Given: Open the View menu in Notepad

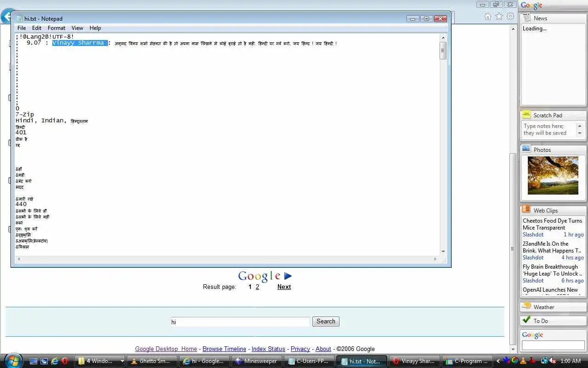Looking at the screenshot, I should 77,28.
